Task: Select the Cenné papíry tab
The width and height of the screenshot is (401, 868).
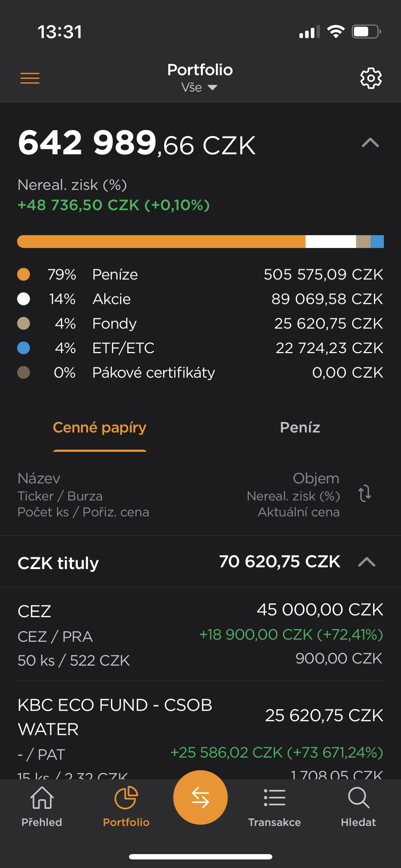Action: point(100,428)
